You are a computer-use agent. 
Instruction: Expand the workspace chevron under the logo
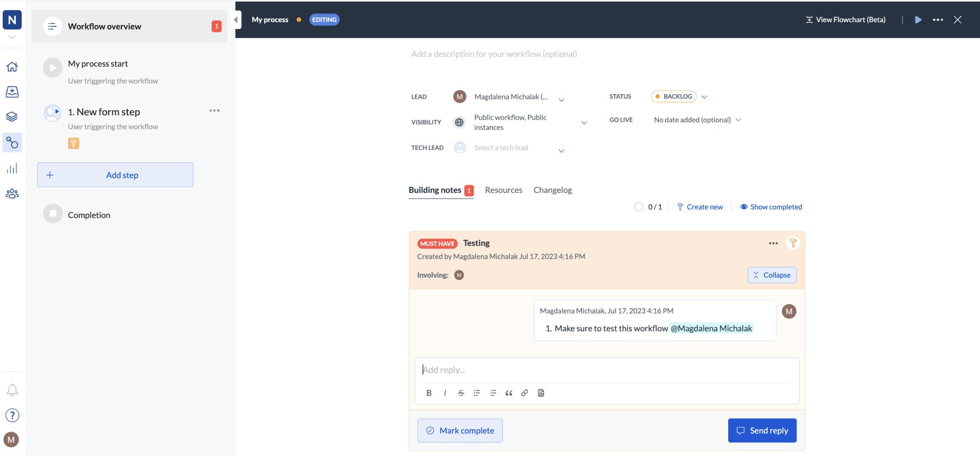pyautogui.click(x=12, y=37)
